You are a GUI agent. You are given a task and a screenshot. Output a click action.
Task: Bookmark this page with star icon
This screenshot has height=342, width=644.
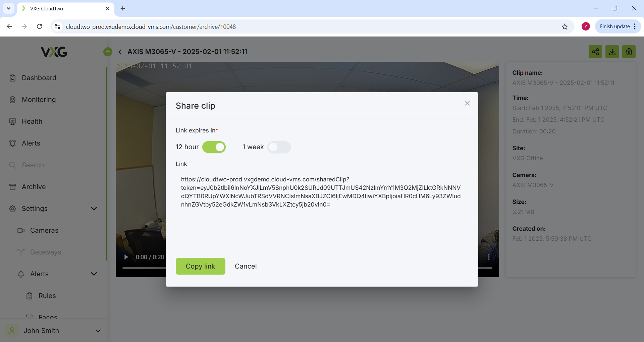pos(565,26)
